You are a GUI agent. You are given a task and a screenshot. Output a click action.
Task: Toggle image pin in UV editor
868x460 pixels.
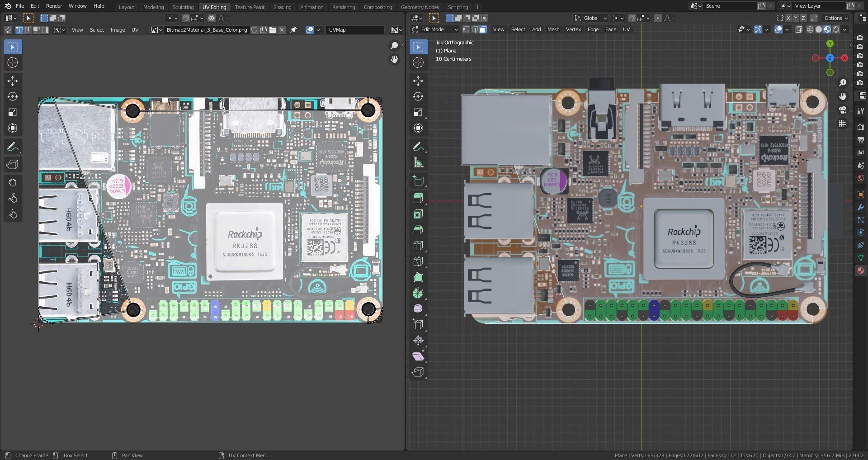coord(293,30)
